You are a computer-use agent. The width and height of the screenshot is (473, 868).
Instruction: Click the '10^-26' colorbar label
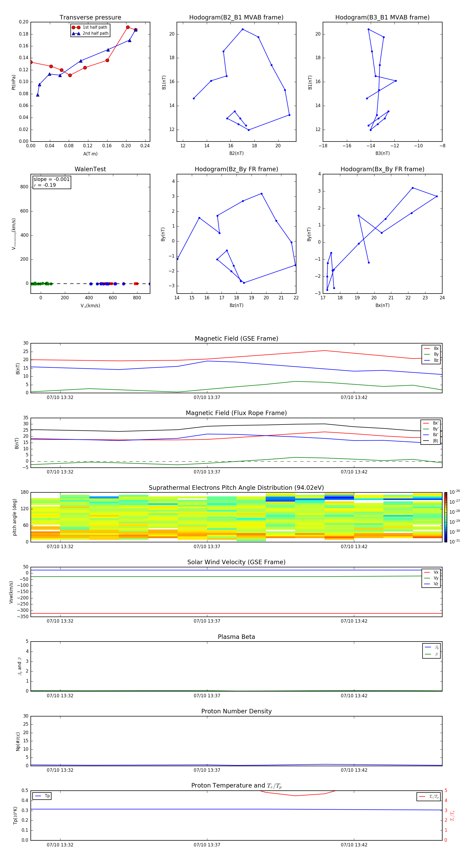pyautogui.click(x=455, y=492)
